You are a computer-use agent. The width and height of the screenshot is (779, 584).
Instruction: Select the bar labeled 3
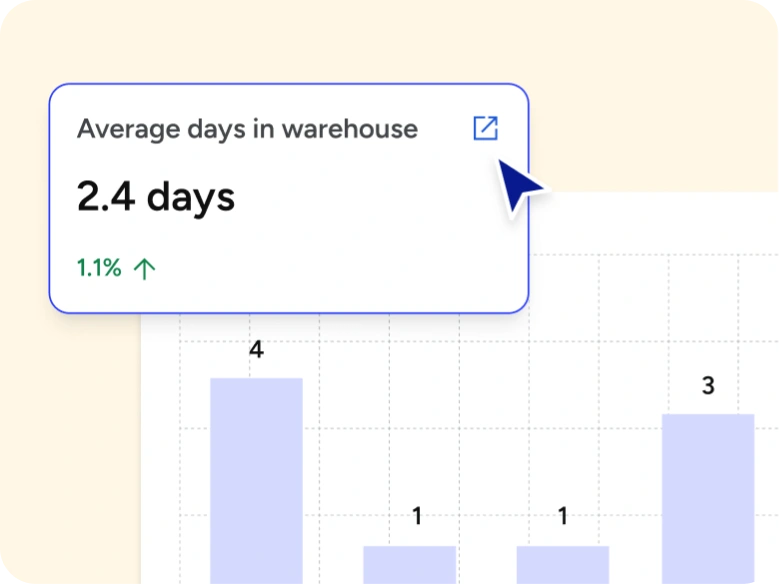(x=708, y=498)
